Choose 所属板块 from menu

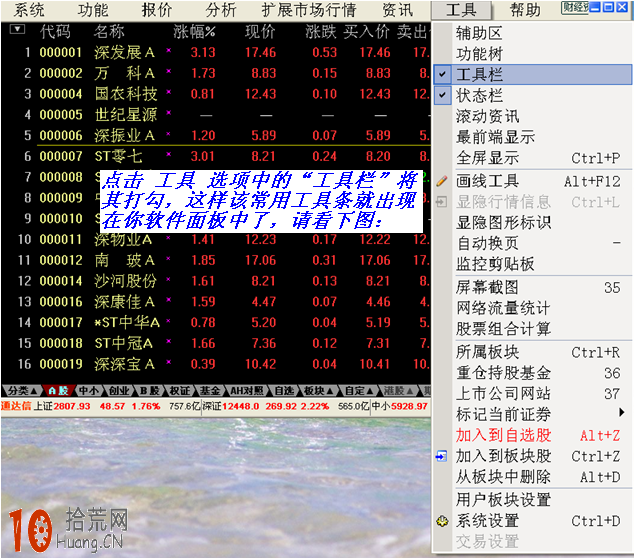pos(533,352)
